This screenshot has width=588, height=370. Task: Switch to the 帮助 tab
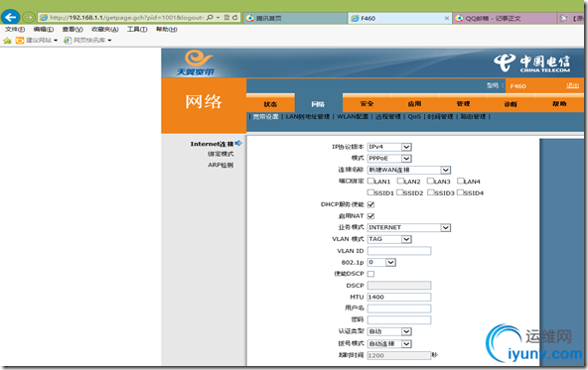click(x=559, y=103)
